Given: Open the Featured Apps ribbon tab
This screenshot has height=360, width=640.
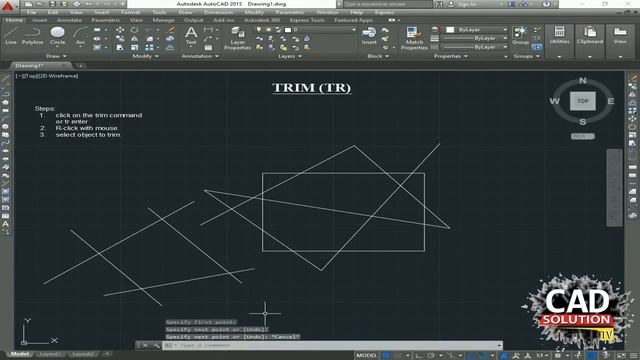Looking at the screenshot, I should click(x=353, y=20).
